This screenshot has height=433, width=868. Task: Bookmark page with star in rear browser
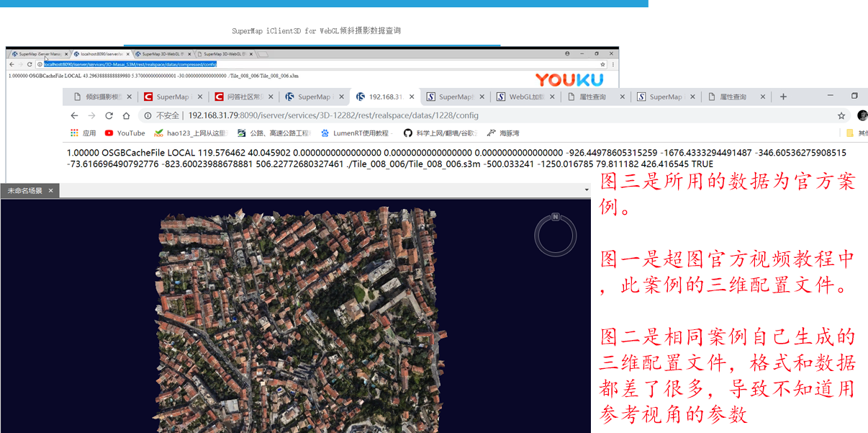604,64
